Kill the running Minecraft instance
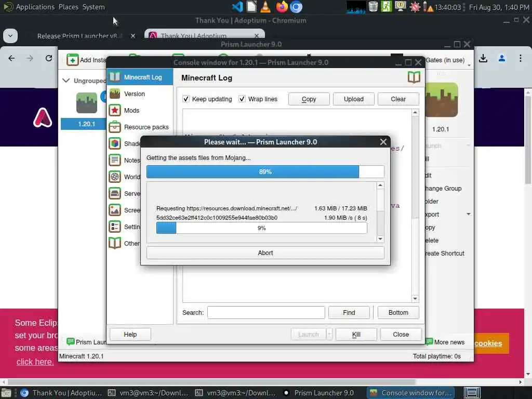The image size is (532, 399). tap(356, 334)
